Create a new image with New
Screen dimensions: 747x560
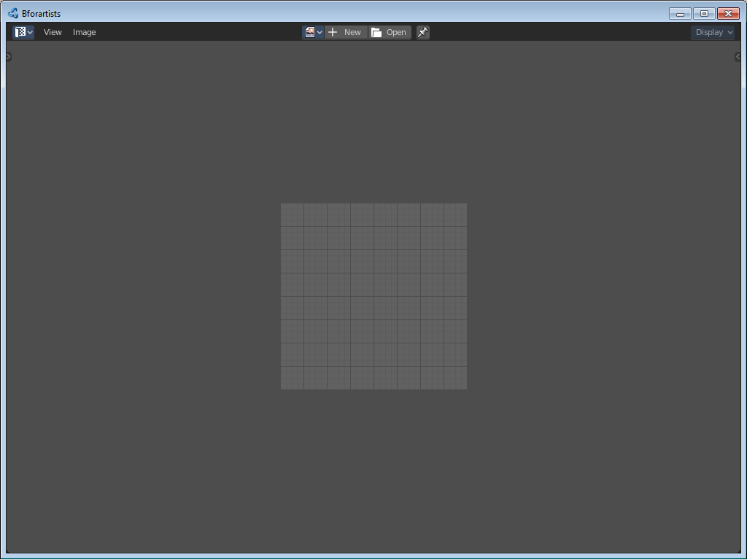click(346, 32)
